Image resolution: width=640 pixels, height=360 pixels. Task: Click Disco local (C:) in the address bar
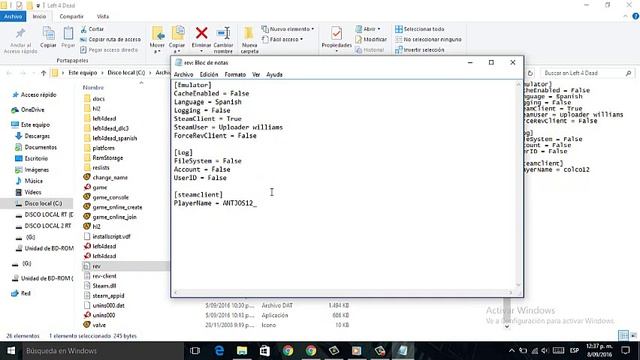click(126, 73)
